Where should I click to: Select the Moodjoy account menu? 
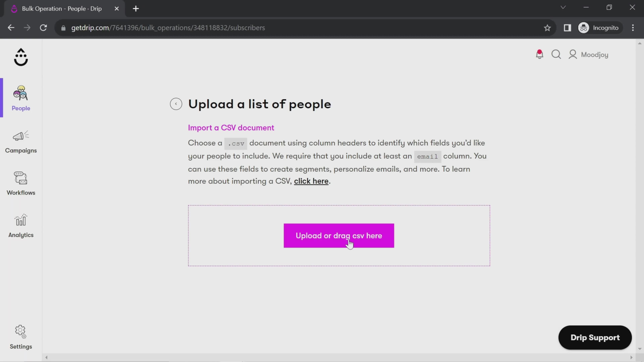pos(590,54)
